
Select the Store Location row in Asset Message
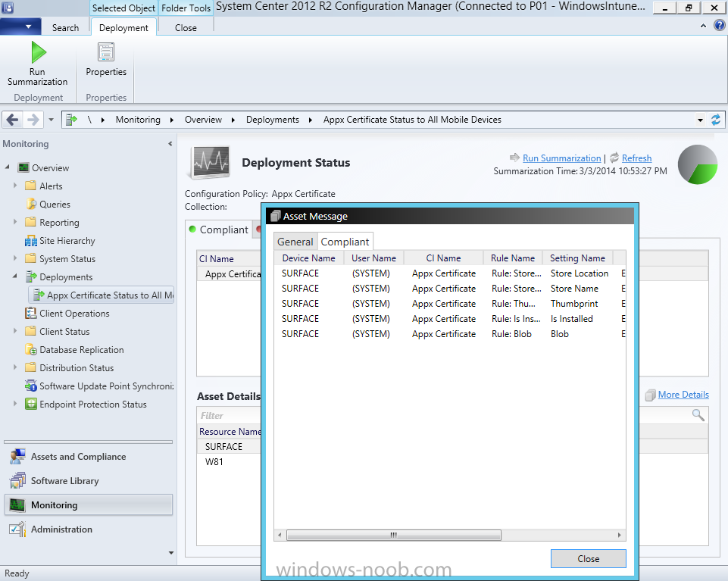coord(449,273)
